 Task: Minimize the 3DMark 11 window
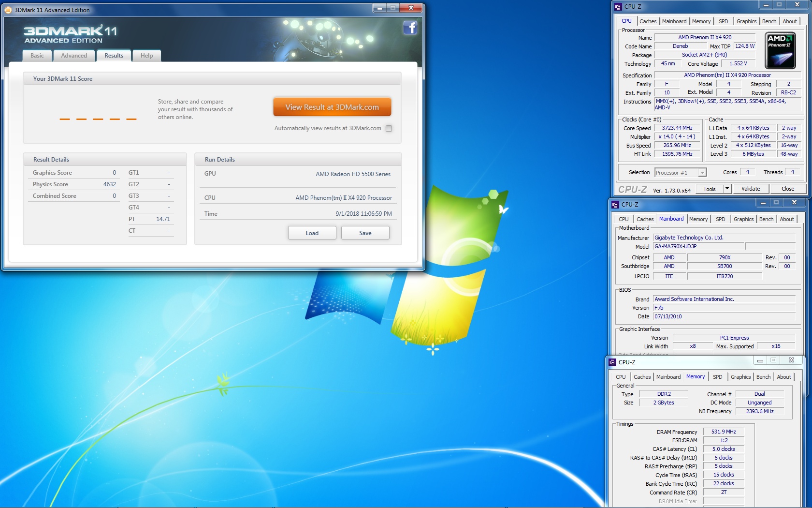coord(380,8)
